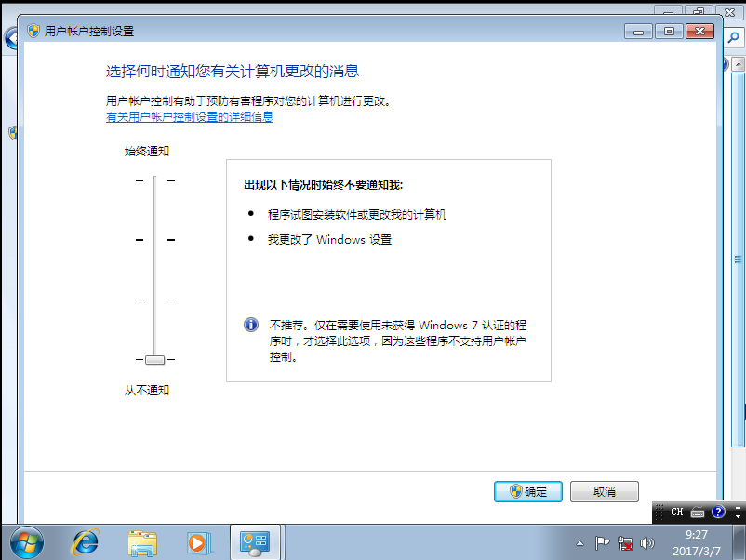Screen dimensions: 746x560
Task: Maximize the UAC settings window
Action: coord(669,32)
